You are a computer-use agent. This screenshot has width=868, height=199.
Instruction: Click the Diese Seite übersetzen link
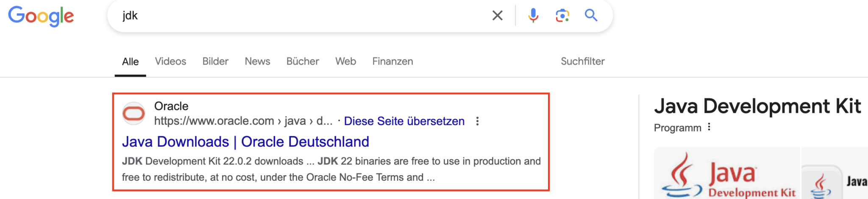pyautogui.click(x=404, y=121)
